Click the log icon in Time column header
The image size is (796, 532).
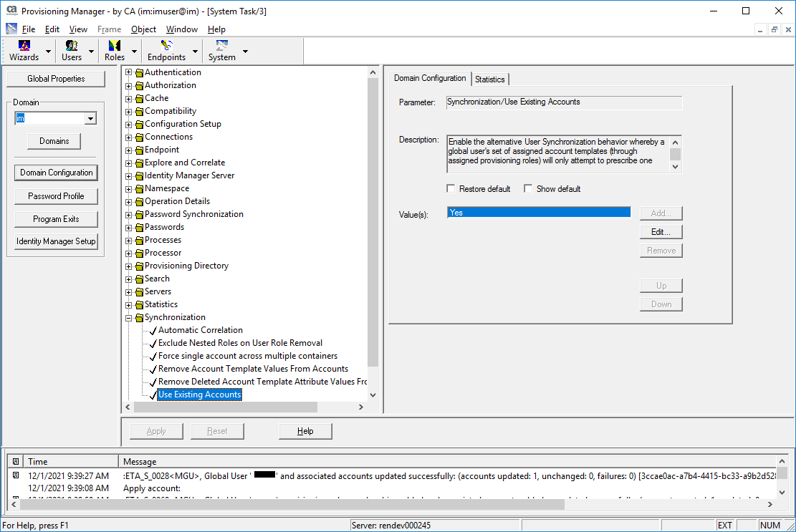pyautogui.click(x=16, y=462)
